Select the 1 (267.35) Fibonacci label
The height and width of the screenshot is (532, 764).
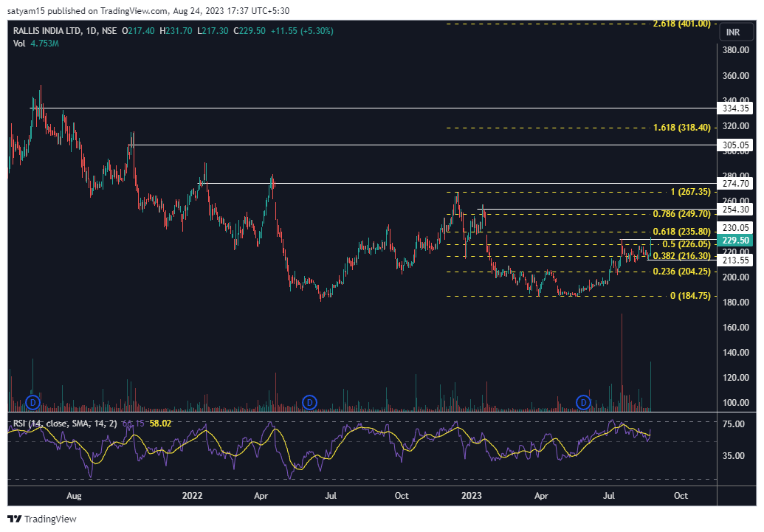click(690, 192)
